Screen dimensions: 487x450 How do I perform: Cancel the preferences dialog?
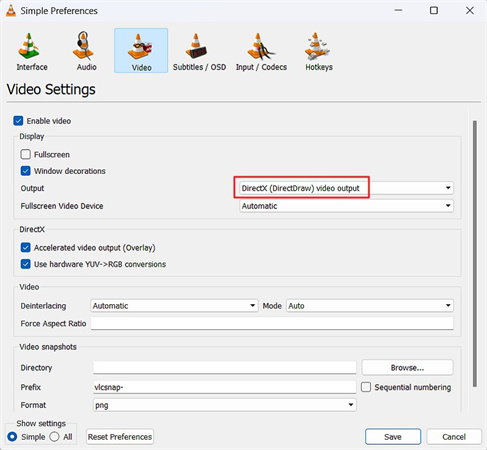(x=454, y=437)
